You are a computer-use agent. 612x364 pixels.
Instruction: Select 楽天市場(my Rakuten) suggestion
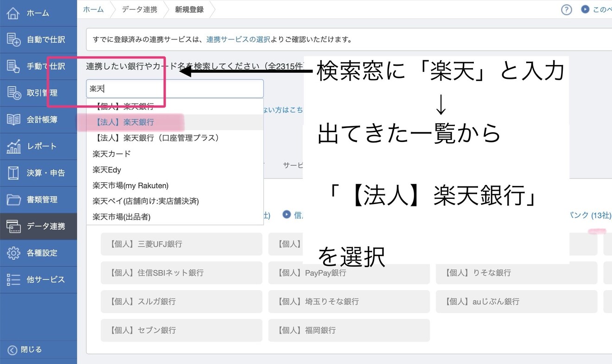coord(175,185)
